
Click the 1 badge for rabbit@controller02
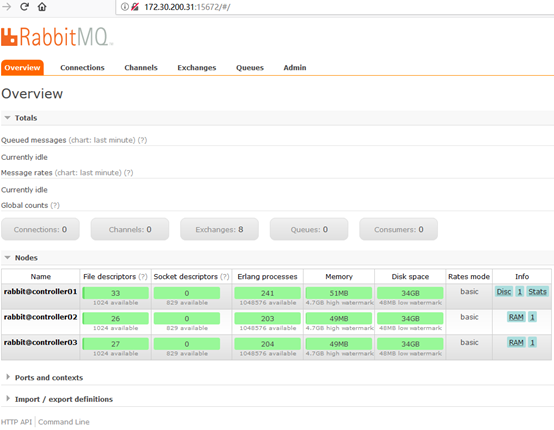(532, 317)
